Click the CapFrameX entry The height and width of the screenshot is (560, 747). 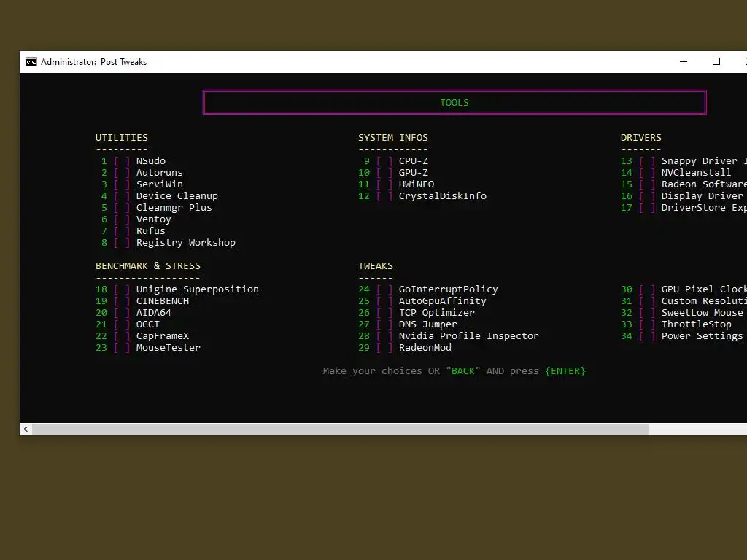[163, 335]
